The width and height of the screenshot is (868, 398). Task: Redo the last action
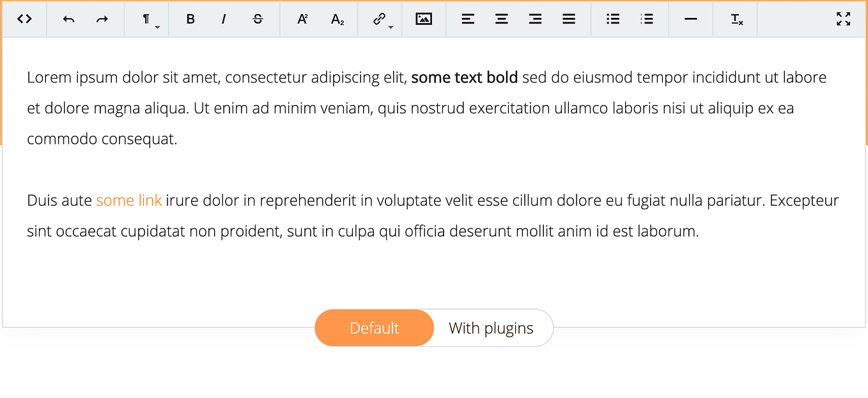102,19
